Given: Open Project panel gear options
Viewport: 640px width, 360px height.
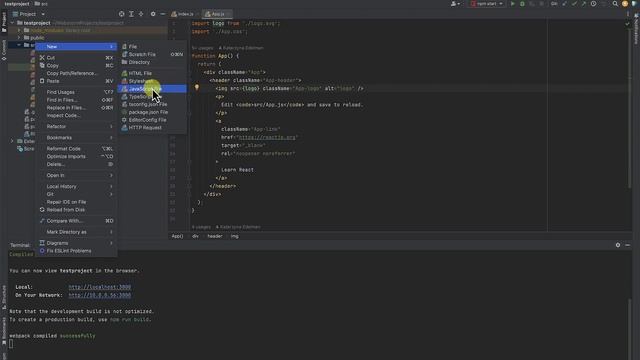Looking at the screenshot, I should (x=153, y=14).
